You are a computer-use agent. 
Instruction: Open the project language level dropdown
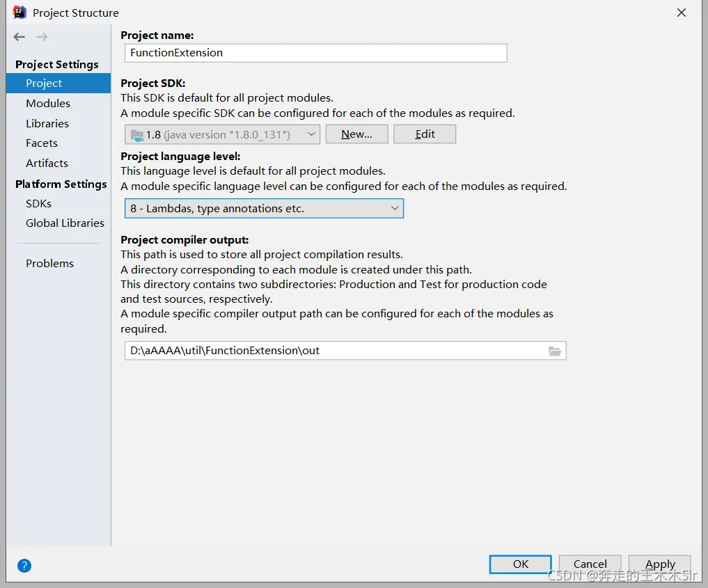(264, 209)
